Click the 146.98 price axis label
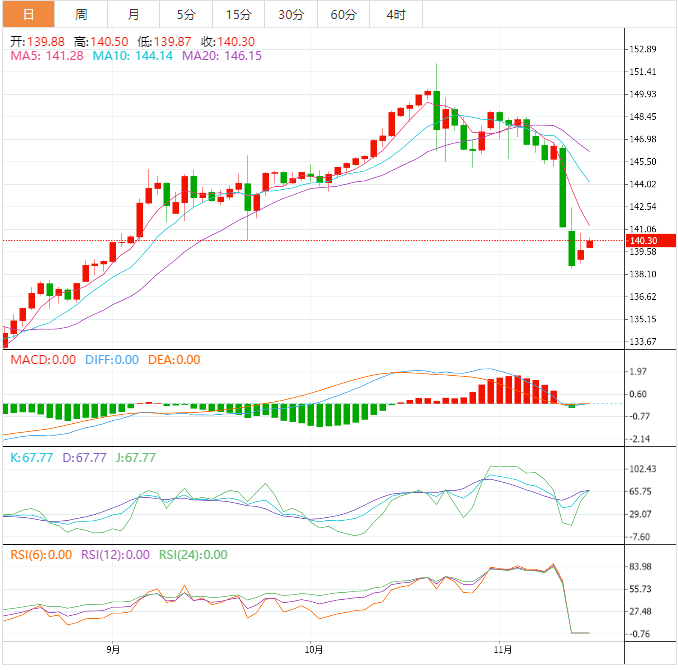678x670 pixels. tap(643, 139)
